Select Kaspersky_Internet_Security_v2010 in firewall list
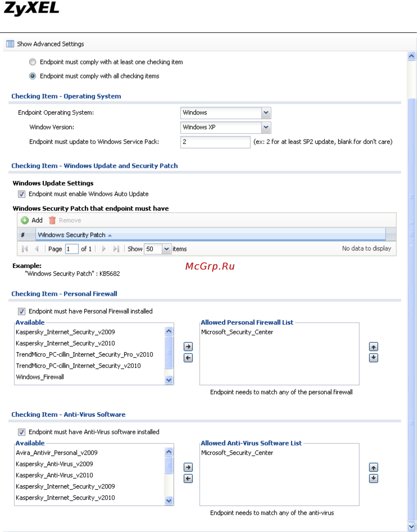Image resolution: width=417 pixels, height=532 pixels. click(x=66, y=343)
